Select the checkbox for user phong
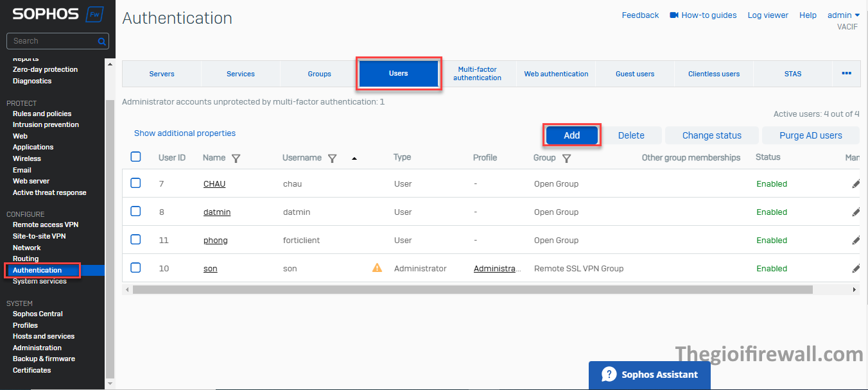The height and width of the screenshot is (390, 868). [x=135, y=240]
